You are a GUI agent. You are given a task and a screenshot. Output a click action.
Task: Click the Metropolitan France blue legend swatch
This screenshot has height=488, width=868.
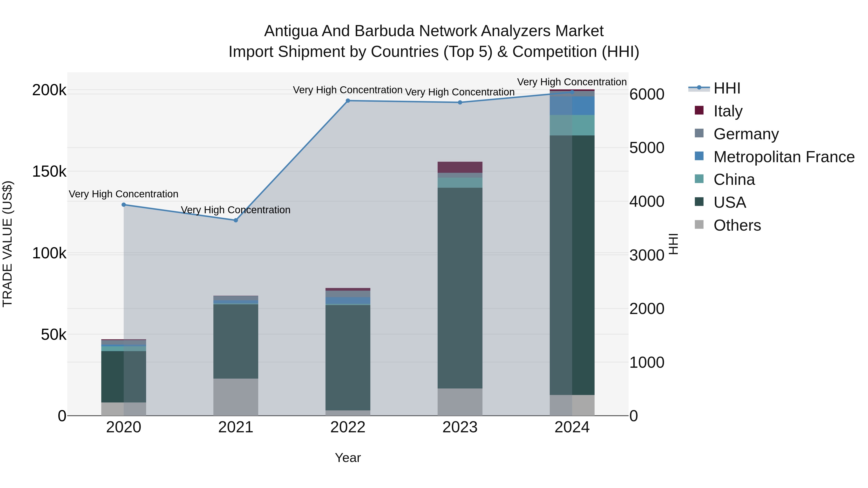(x=699, y=156)
